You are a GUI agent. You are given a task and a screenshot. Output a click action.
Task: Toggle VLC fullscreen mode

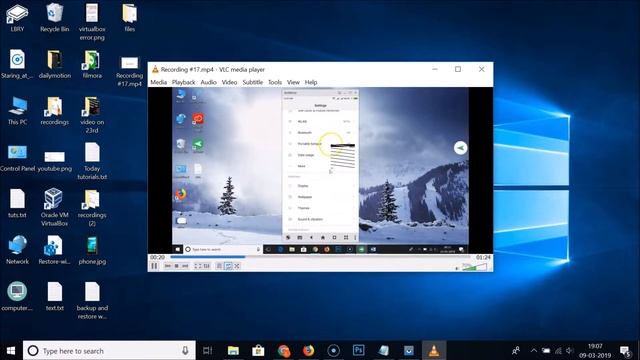[198, 266]
